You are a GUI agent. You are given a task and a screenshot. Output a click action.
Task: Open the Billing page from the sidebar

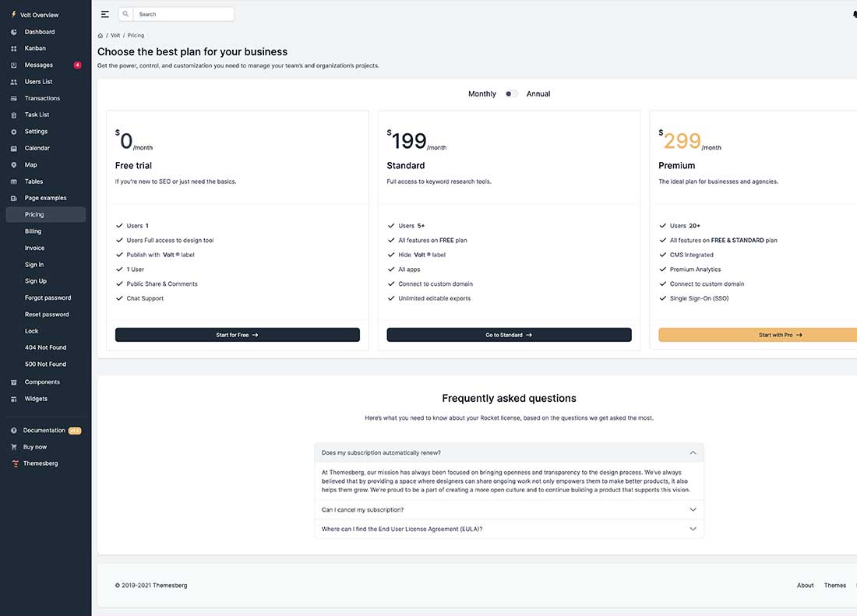pyautogui.click(x=33, y=231)
